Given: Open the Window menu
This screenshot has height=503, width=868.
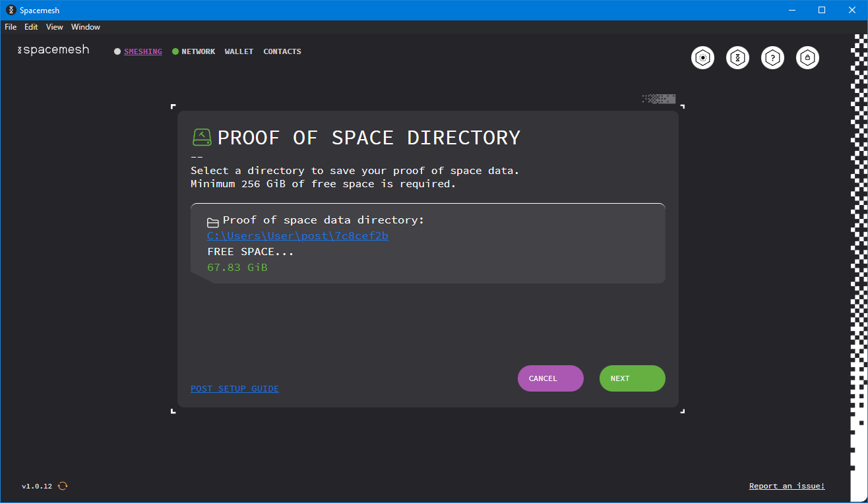Looking at the screenshot, I should [86, 27].
